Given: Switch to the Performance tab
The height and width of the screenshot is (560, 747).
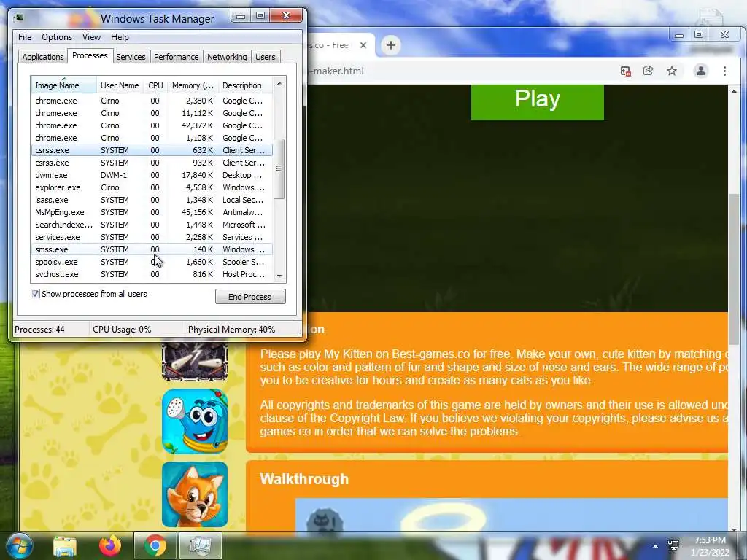Looking at the screenshot, I should point(176,57).
